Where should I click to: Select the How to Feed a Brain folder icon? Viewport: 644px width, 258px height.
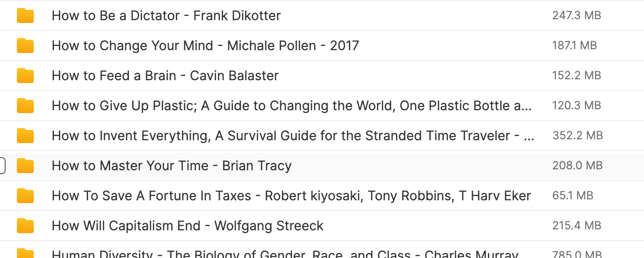[x=25, y=76]
